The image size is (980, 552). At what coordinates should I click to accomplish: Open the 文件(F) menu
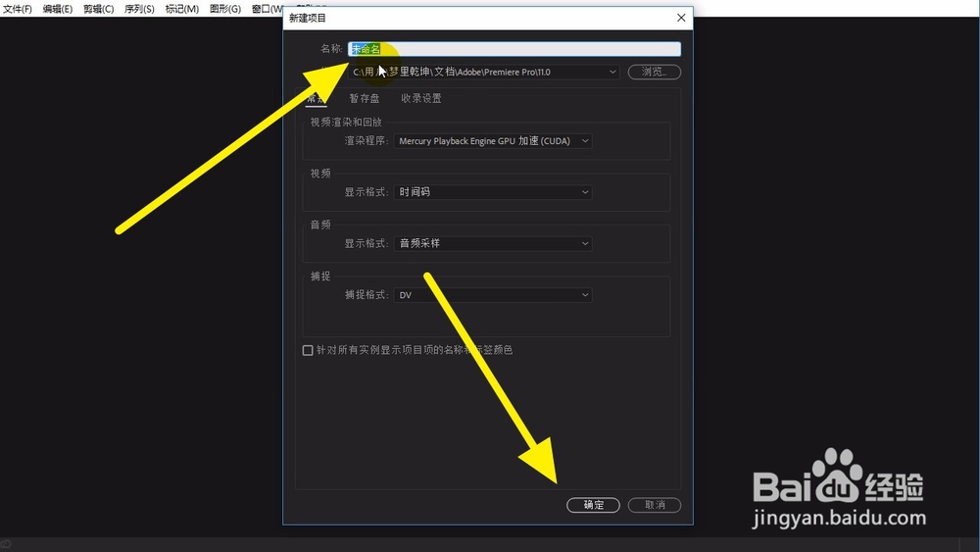click(x=18, y=9)
